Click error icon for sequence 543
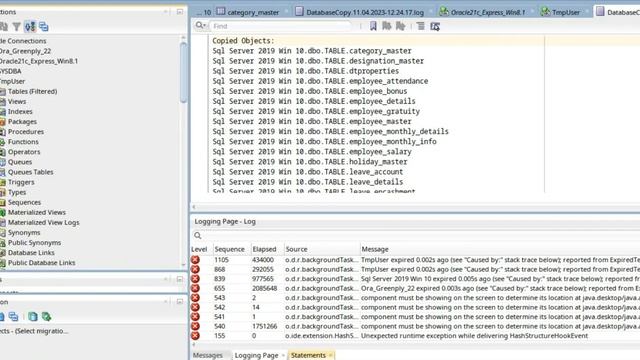This screenshot has width=640, height=360. coord(196,298)
